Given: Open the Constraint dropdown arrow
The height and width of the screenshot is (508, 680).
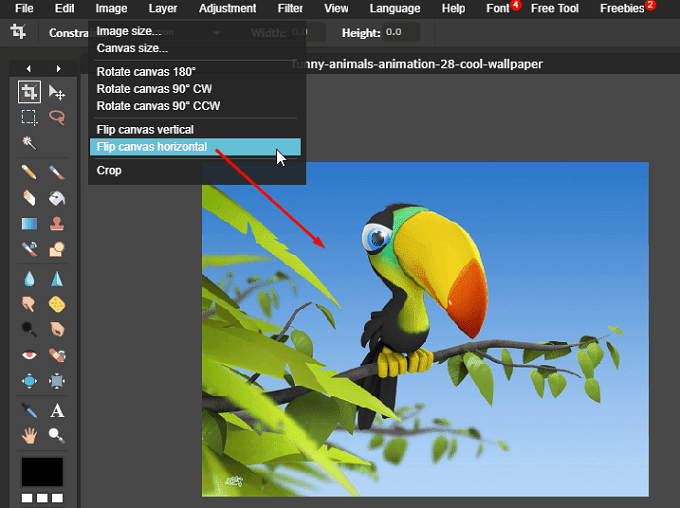Looking at the screenshot, I should point(216,33).
